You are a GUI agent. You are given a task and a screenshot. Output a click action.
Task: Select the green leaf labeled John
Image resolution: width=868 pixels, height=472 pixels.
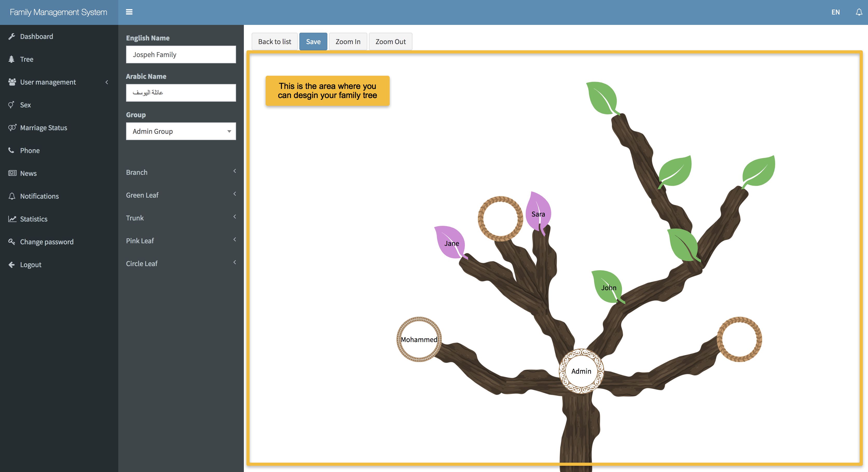608,287
